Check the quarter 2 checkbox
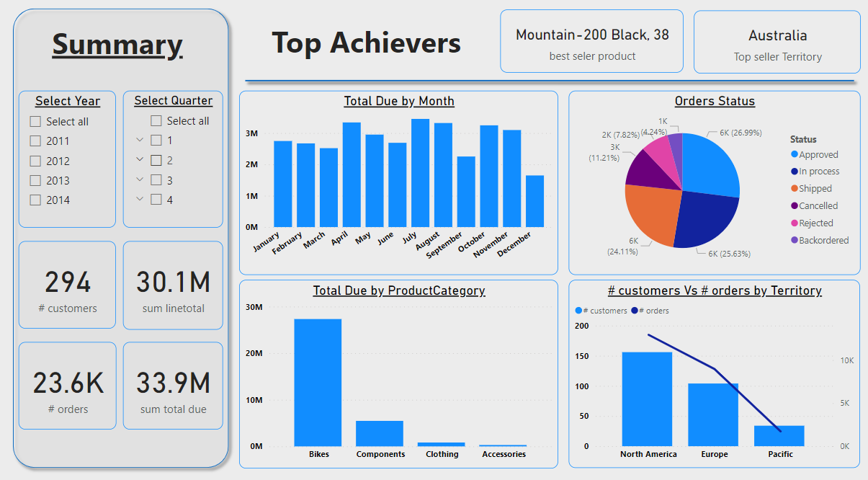868x480 pixels. click(156, 161)
